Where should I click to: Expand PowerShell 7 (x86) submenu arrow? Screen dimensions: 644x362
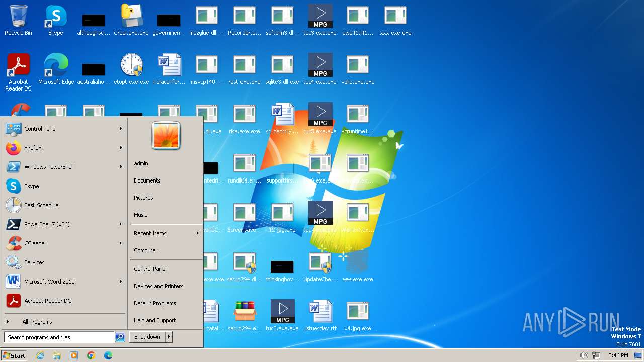(x=121, y=224)
